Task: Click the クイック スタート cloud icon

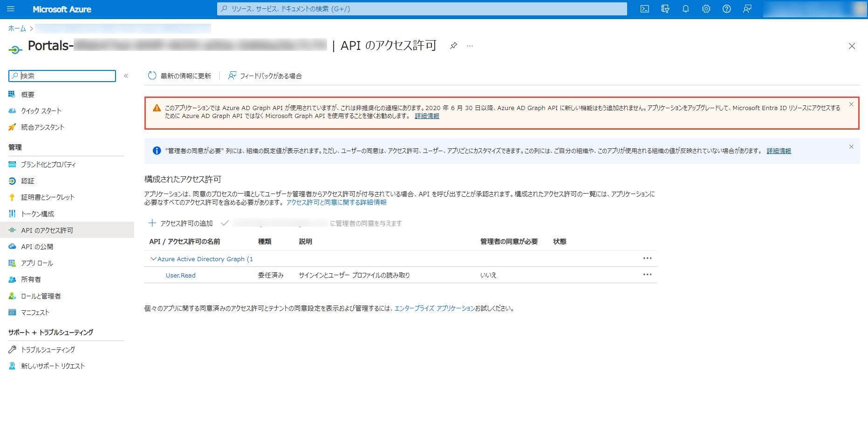Action: click(12, 111)
